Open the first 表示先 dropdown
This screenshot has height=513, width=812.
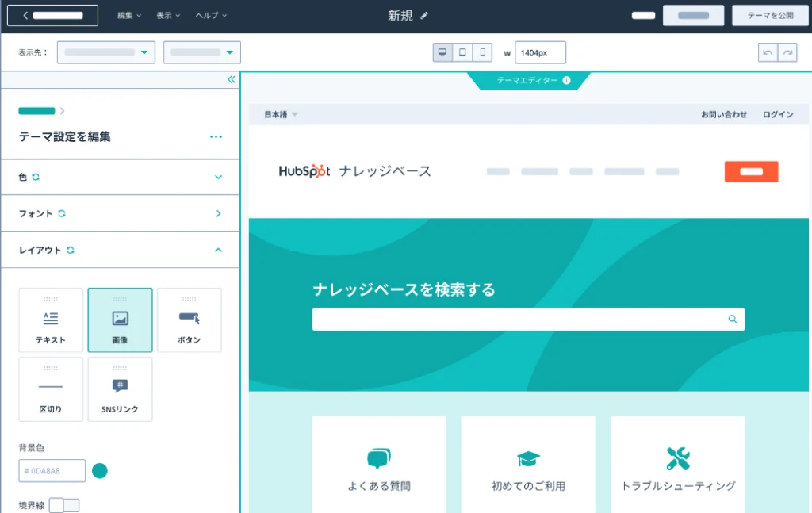point(105,52)
